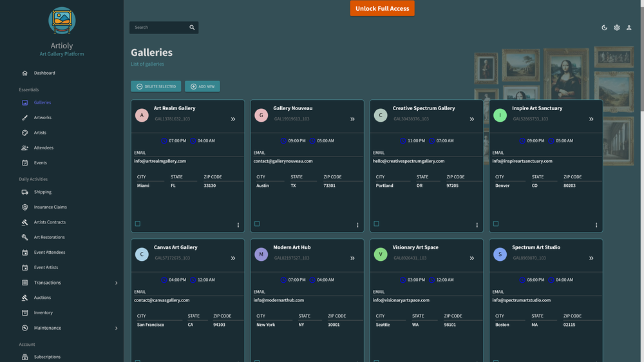Click the Add New button
Image resolution: width=644 pixels, height=362 pixels.
[202, 86]
